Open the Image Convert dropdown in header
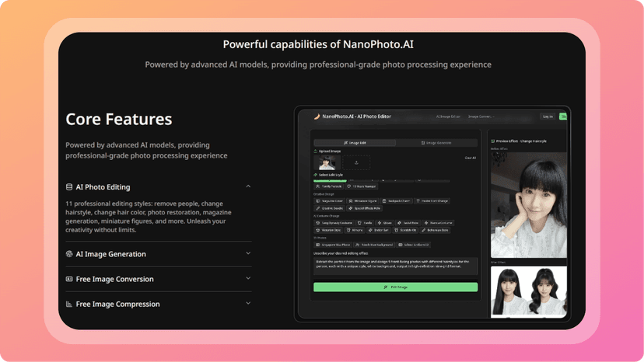The height and width of the screenshot is (362, 644). [481, 117]
